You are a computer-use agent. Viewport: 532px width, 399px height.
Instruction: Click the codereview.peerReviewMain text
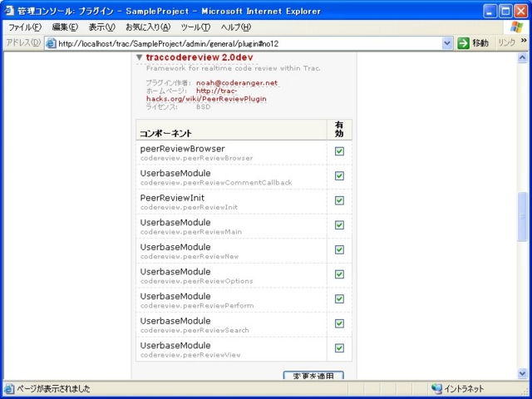pos(191,232)
